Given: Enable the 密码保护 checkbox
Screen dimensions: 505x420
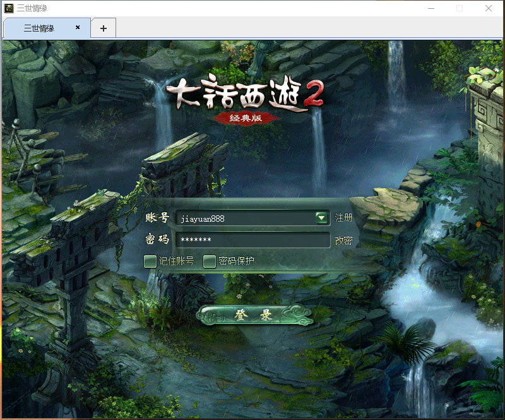Looking at the screenshot, I should coord(210,261).
